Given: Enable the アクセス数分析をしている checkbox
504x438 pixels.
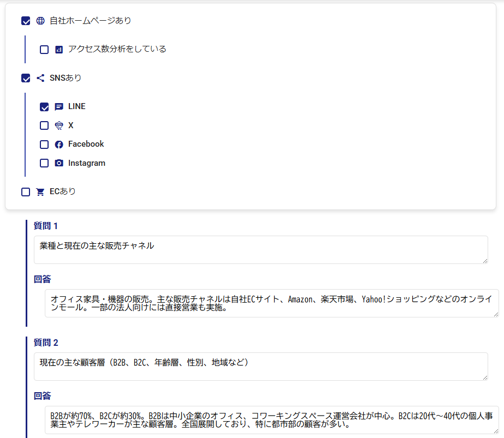Looking at the screenshot, I should 44,50.
